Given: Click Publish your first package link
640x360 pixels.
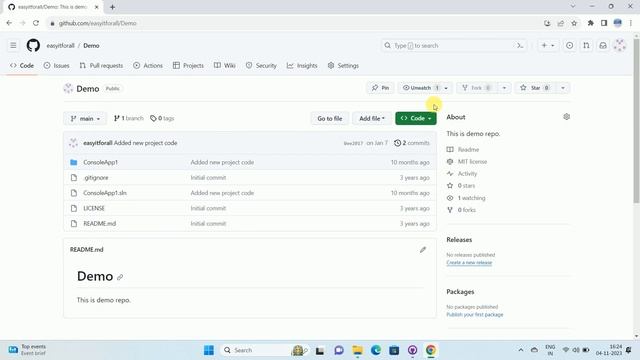Looking at the screenshot, I should (x=475, y=315).
